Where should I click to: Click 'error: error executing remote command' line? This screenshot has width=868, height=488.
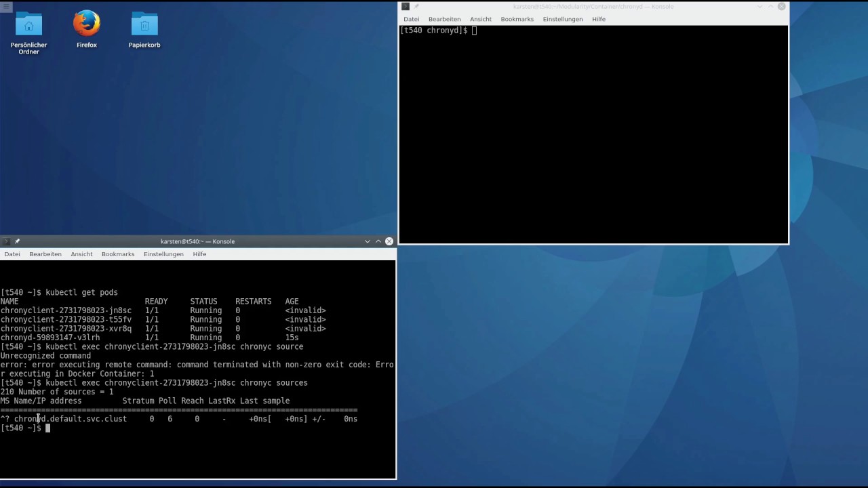(x=197, y=365)
